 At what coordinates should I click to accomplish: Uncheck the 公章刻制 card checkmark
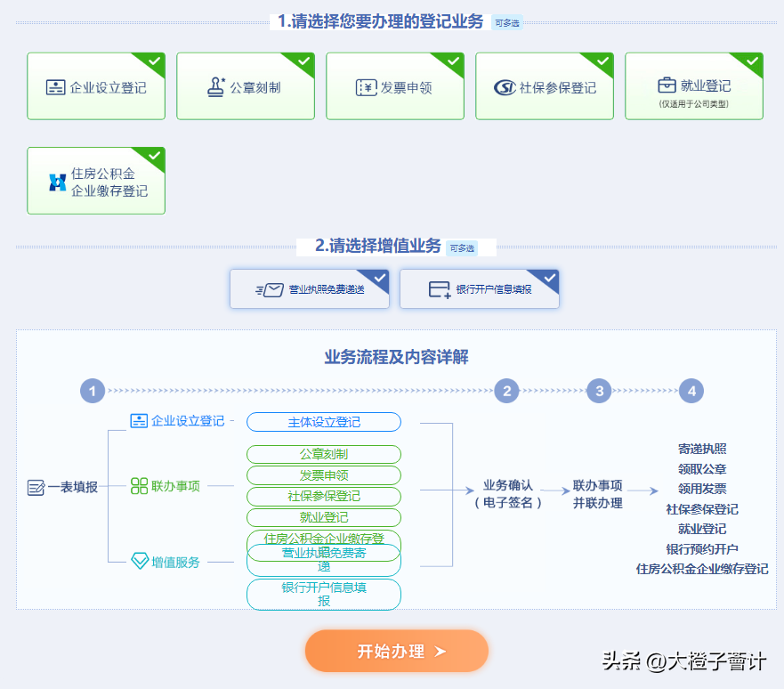(303, 61)
